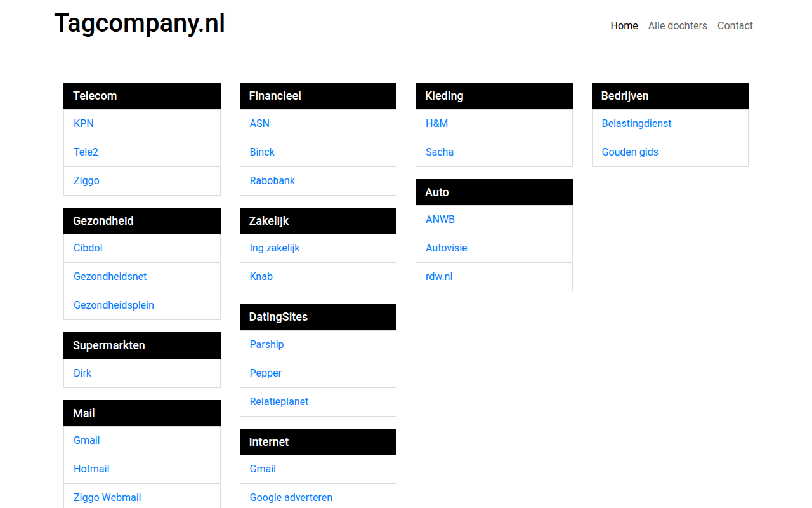
Task: Open the Sacha clothing link
Action: point(440,152)
